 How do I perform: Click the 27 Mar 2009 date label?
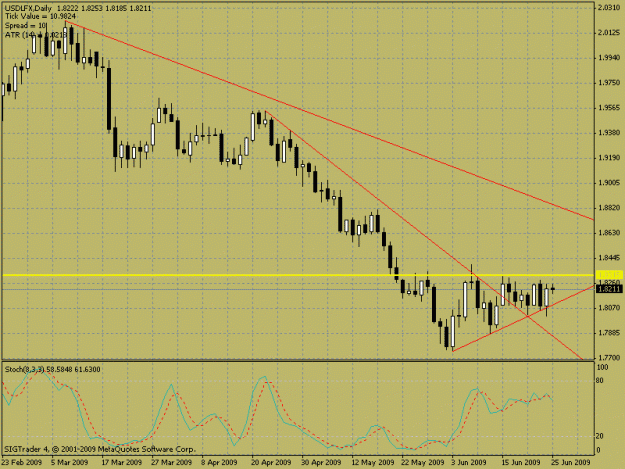pyautogui.click(x=172, y=462)
